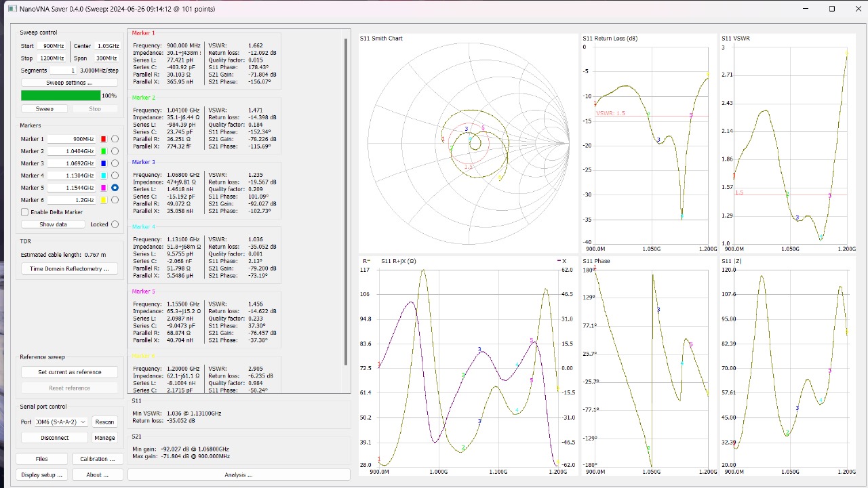Viewport: 868px width, 488px height.
Task: Open the Files dialog
Action: tap(41, 459)
